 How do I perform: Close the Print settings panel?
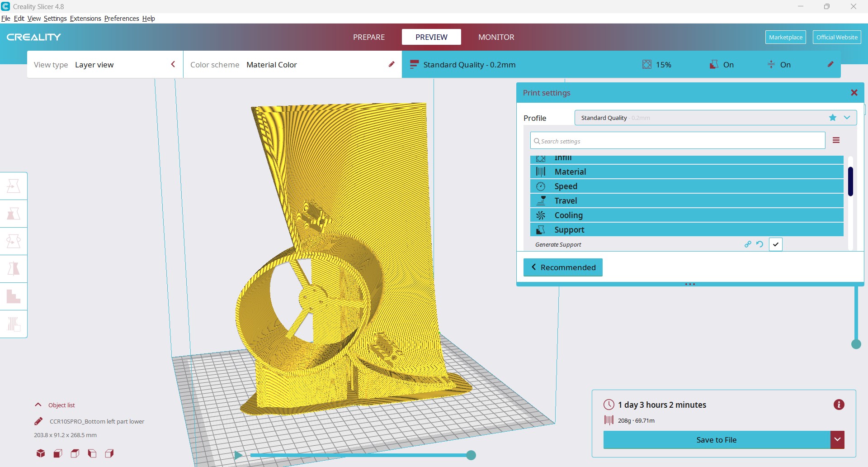tap(854, 93)
